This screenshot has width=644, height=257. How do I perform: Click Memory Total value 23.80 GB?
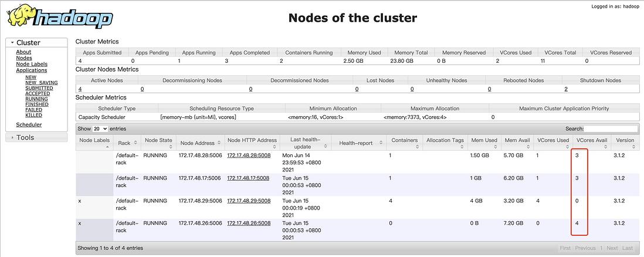click(x=401, y=61)
